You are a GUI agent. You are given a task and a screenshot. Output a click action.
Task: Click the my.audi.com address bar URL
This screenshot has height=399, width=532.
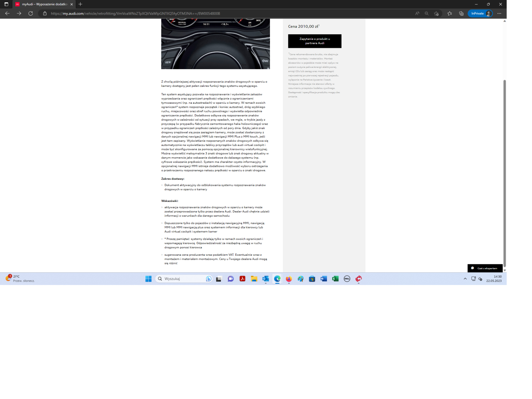[x=135, y=14]
